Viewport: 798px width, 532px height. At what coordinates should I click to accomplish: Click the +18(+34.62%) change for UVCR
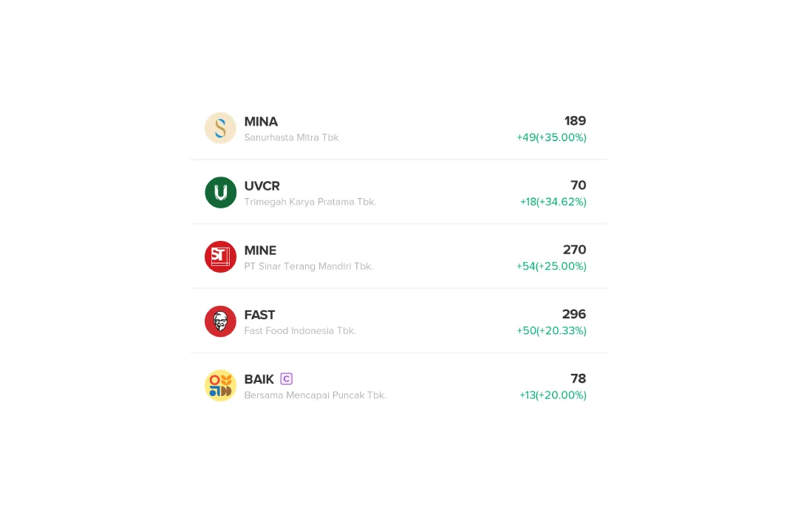click(x=553, y=202)
